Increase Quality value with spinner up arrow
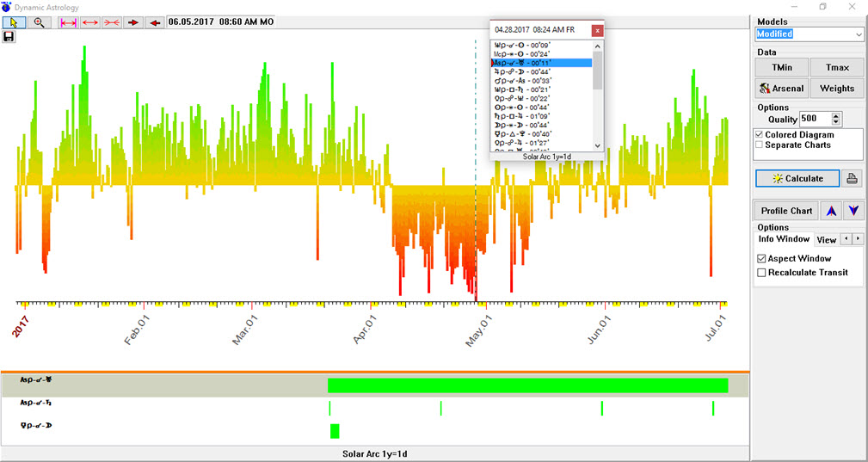The image size is (868, 462). click(836, 115)
